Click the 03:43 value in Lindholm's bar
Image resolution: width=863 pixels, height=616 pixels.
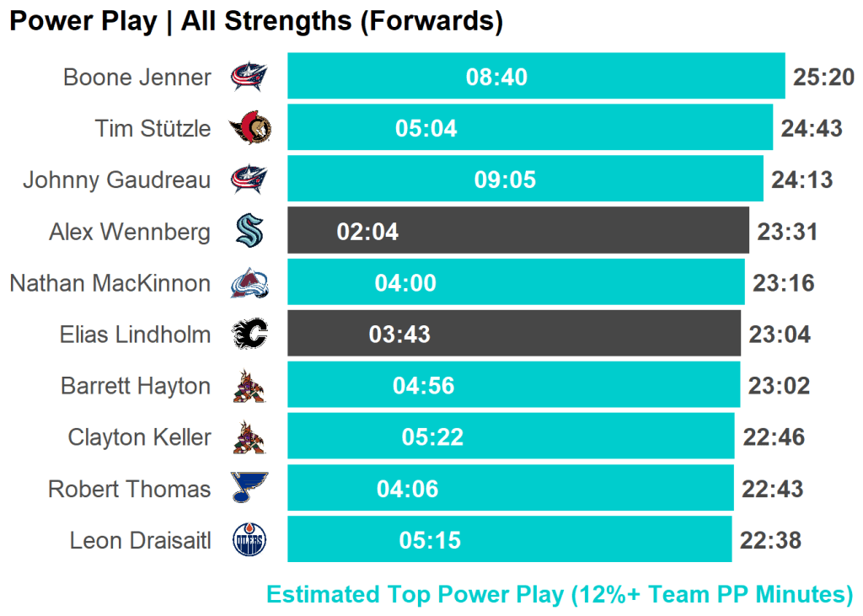coord(399,335)
